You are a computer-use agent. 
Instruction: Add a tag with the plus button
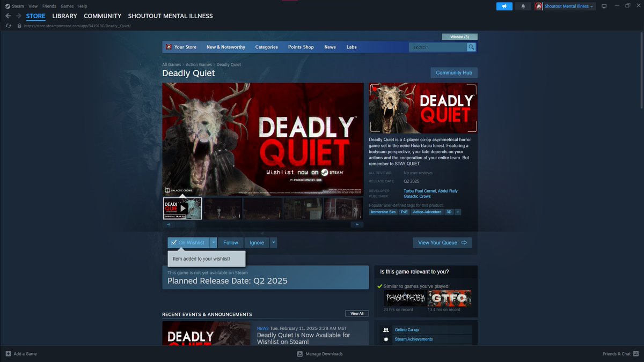point(458,212)
